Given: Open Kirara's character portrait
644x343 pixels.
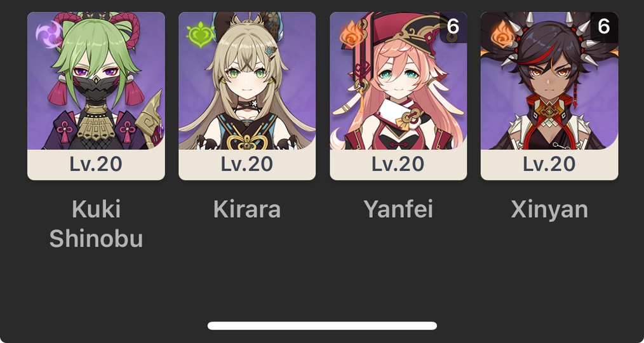Looking at the screenshot, I should [x=247, y=81].
